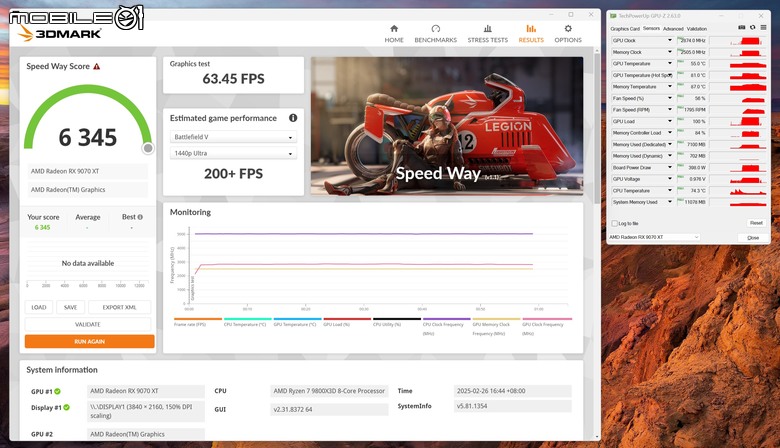Toggle Frame rate (FPS) legend series
The width and height of the screenshot is (780, 448).
tap(197, 322)
